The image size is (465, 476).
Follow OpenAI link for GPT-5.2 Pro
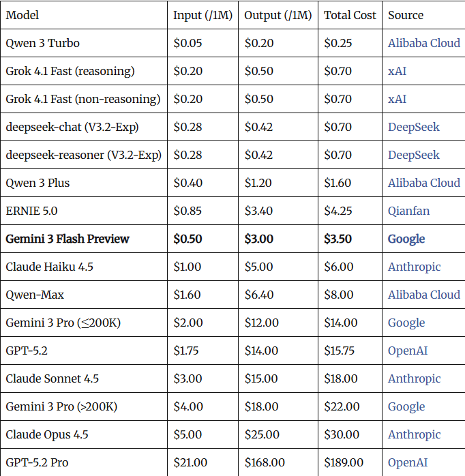[x=409, y=462]
